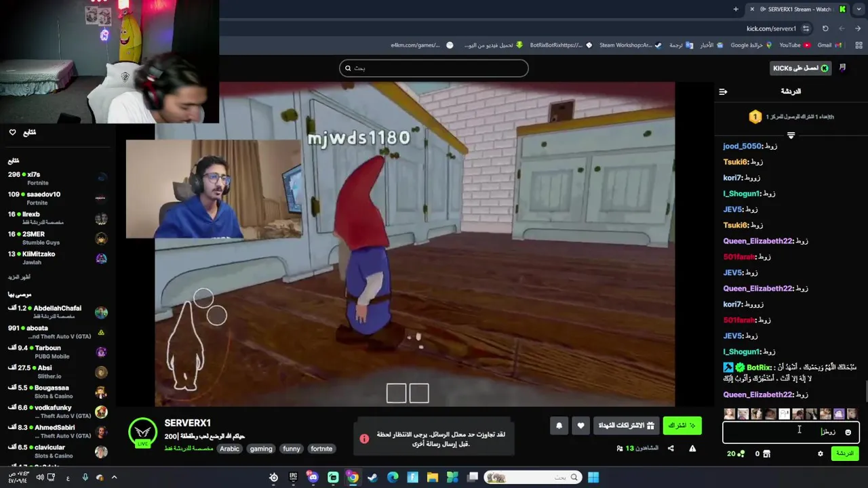Screen dimensions: 868x488
Task: Expand the pinned message chevron in chat
Action: click(x=791, y=136)
